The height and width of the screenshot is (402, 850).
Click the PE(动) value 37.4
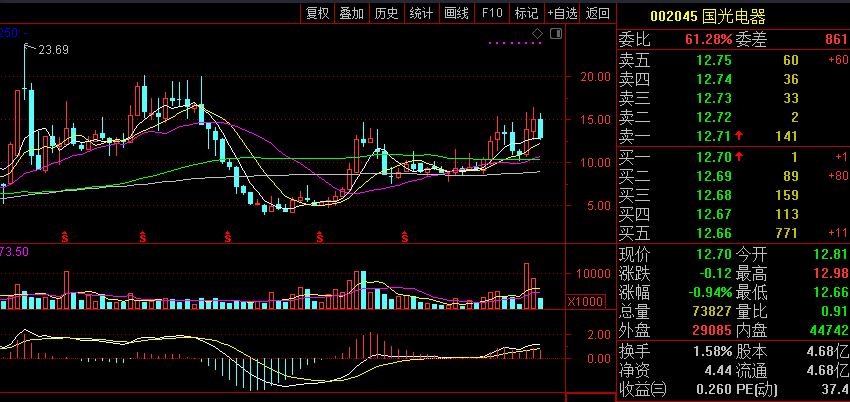(836, 390)
